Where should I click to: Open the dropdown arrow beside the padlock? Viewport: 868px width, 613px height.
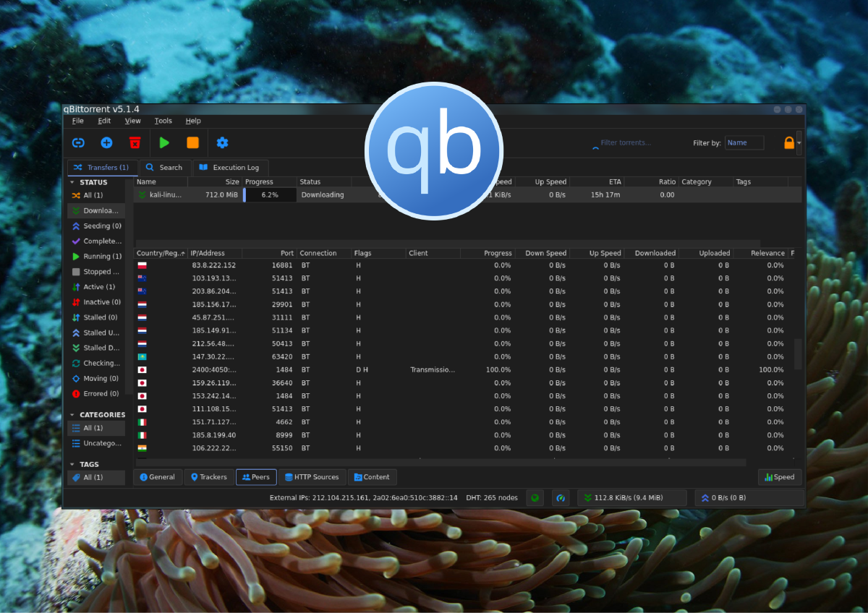click(799, 143)
